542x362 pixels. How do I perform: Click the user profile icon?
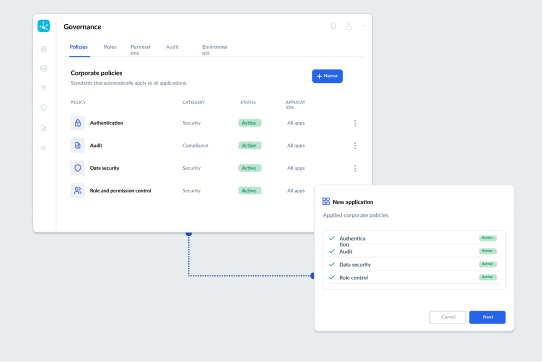[x=349, y=26]
